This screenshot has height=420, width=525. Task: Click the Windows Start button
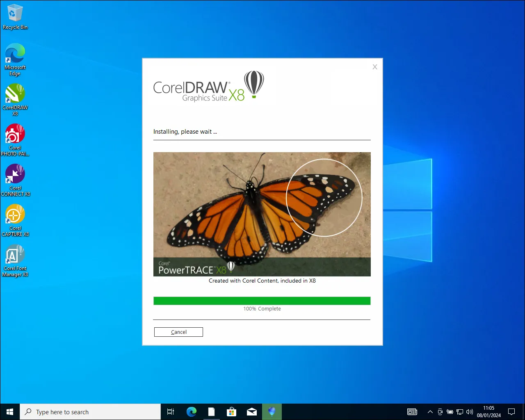pos(10,411)
